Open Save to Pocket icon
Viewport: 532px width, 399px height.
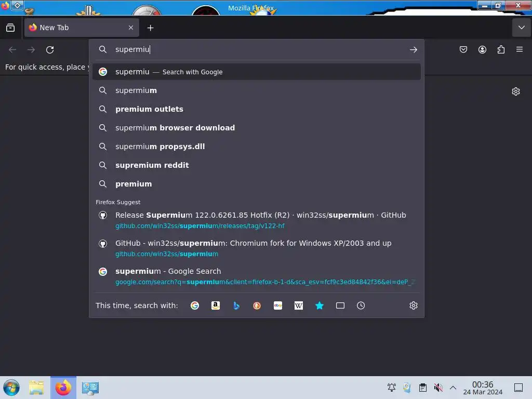point(463,49)
